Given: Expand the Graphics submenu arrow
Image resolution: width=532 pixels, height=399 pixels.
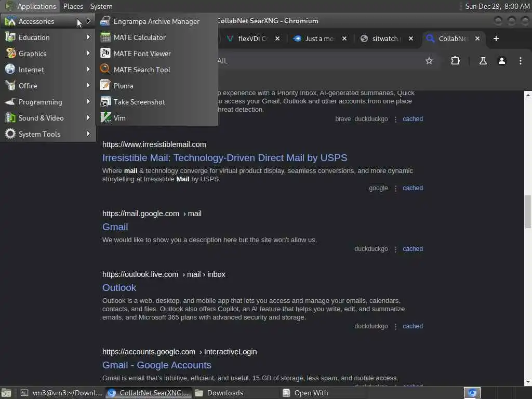Looking at the screenshot, I should pyautogui.click(x=88, y=54).
